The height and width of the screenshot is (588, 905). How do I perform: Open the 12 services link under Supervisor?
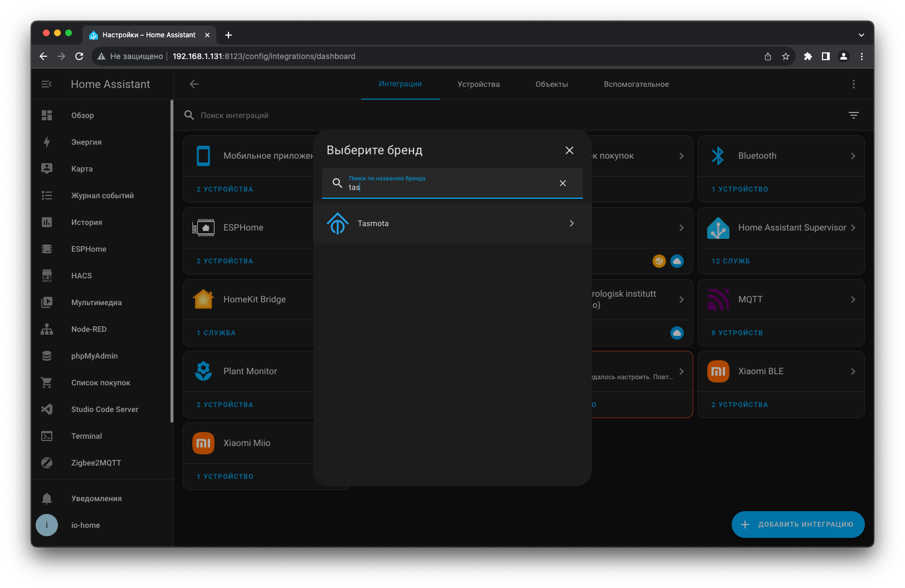tap(730, 261)
